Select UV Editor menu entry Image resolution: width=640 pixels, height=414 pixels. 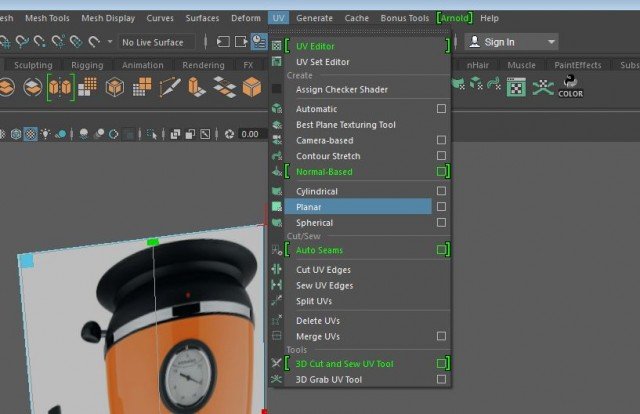[x=316, y=46]
